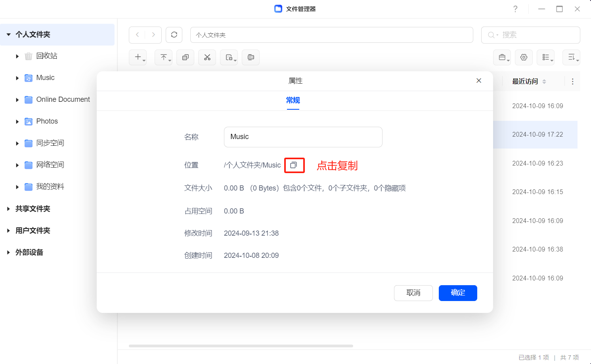The image size is (591, 364).
Task: Open the new item plus dropdown
Action: tap(138, 57)
